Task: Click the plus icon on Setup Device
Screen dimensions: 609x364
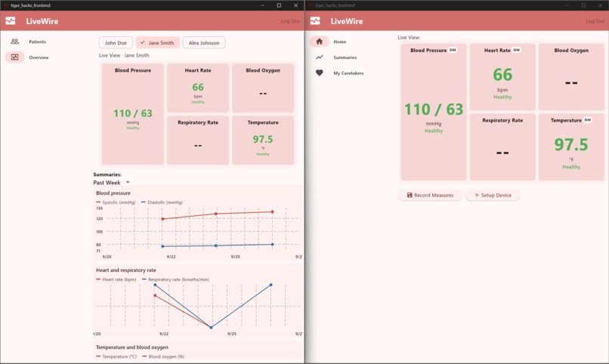Action: click(x=477, y=195)
